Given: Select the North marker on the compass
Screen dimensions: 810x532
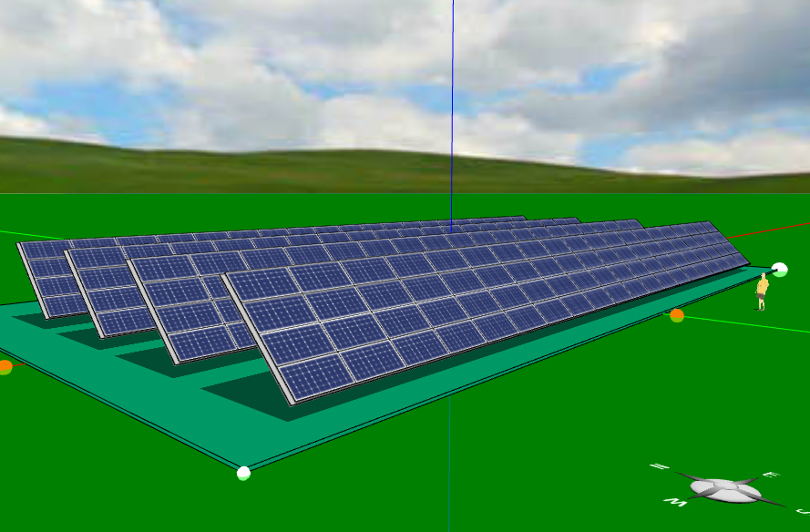Looking at the screenshot, I should pos(660,465).
